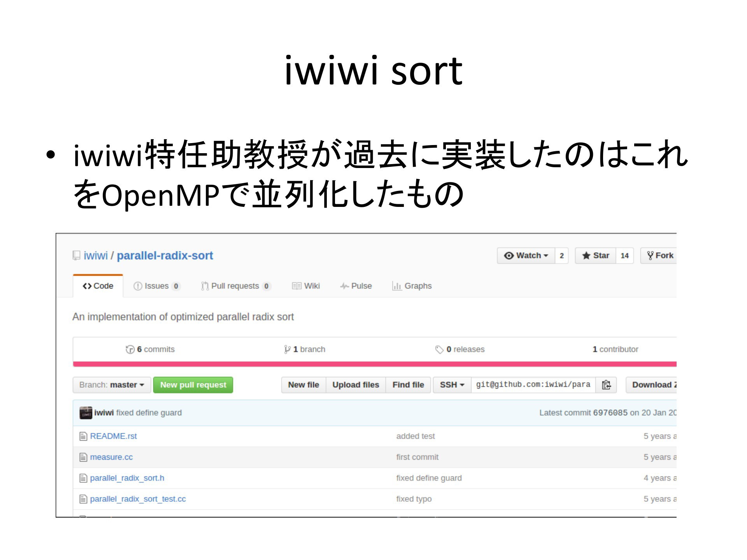
Task: View the 0 releases page
Action: coord(460,349)
